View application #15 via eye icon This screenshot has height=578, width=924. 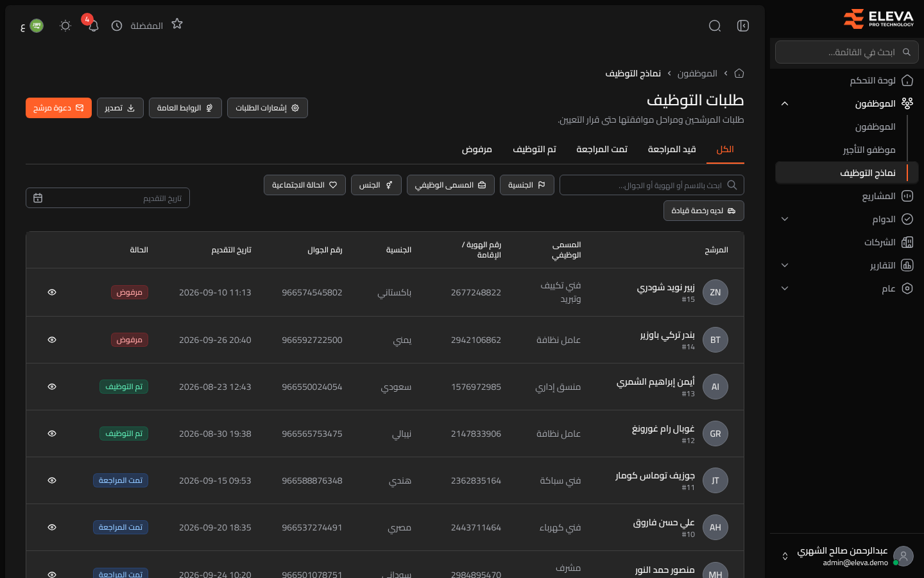coord(52,292)
